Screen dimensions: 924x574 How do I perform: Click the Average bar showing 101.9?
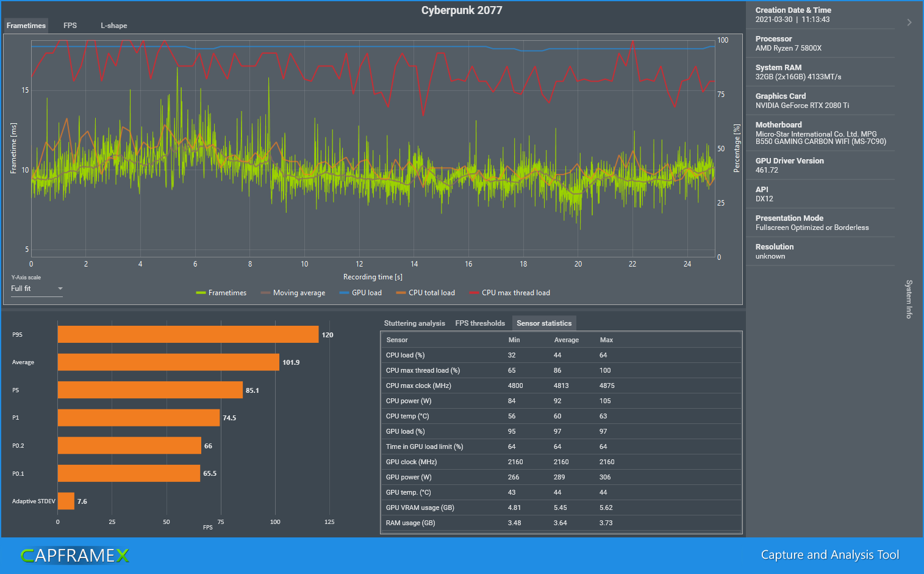pos(168,362)
